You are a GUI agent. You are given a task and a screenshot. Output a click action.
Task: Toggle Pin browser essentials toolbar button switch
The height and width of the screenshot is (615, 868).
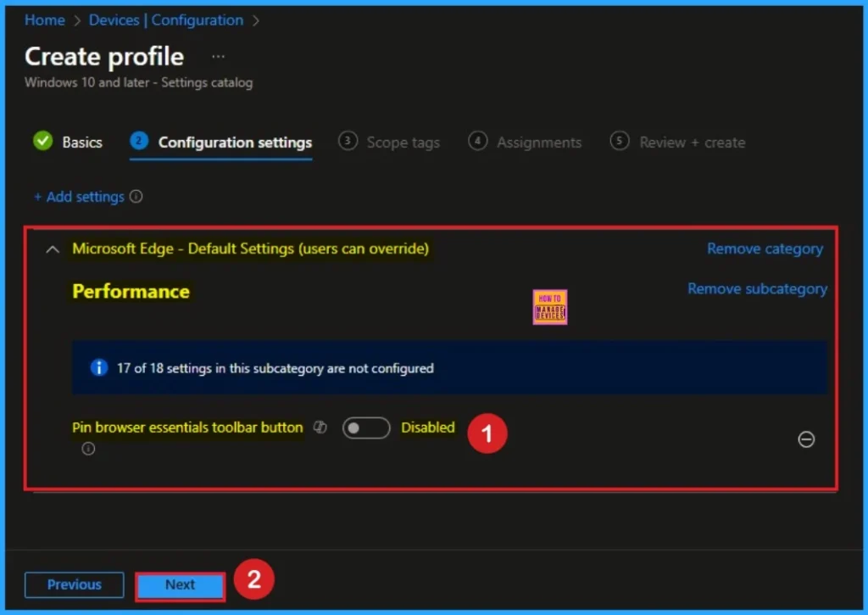click(366, 428)
